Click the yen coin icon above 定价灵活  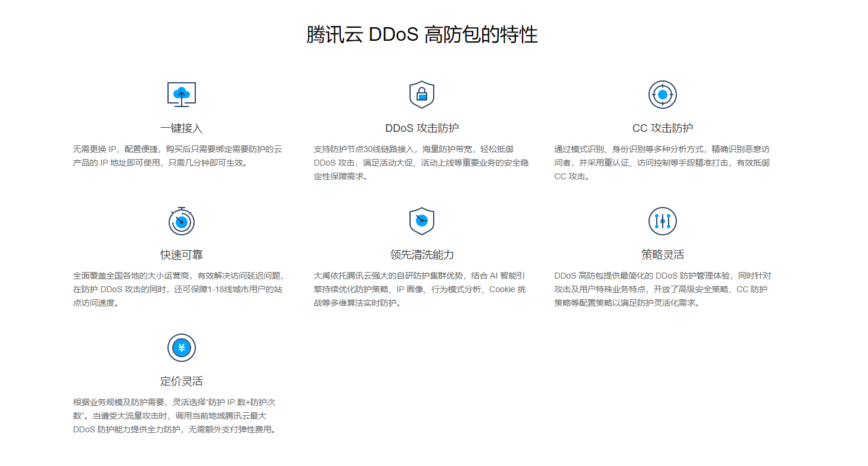point(182,348)
